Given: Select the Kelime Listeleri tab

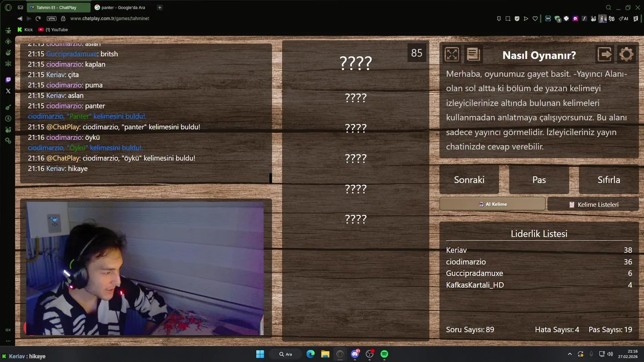Looking at the screenshot, I should pos(593,205).
